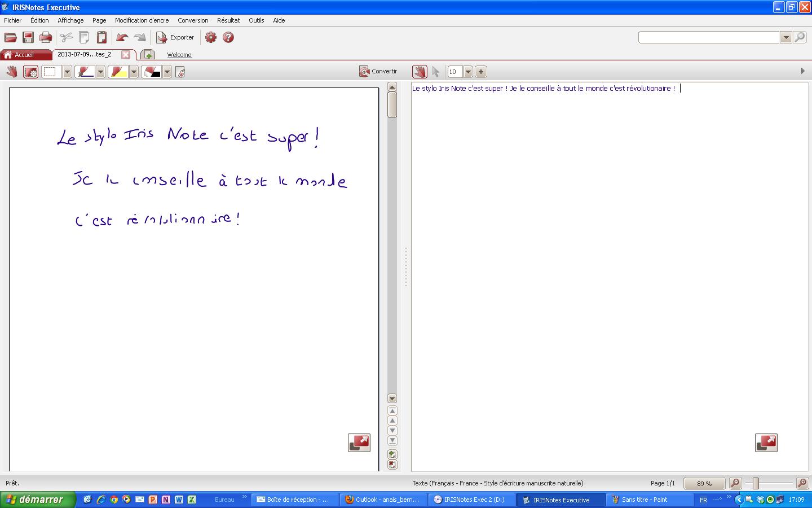The height and width of the screenshot is (508, 812).
Task: Click the démarrer Start button
Action: (x=38, y=500)
